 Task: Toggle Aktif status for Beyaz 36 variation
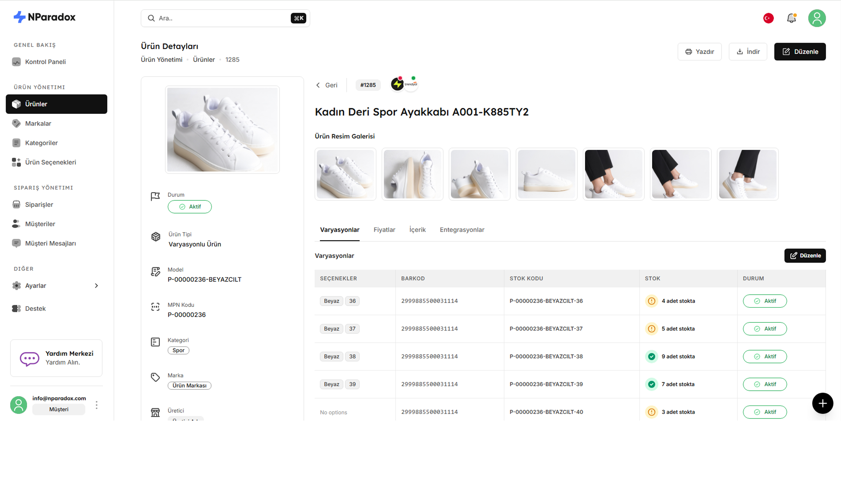[x=764, y=301]
